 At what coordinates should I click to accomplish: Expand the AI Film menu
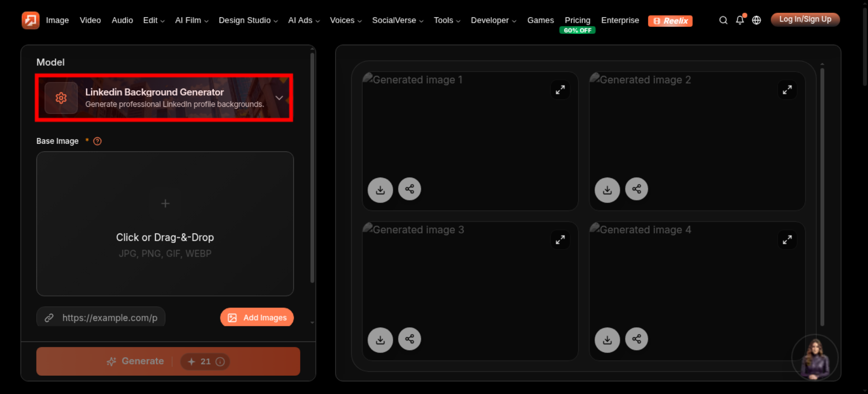click(192, 20)
